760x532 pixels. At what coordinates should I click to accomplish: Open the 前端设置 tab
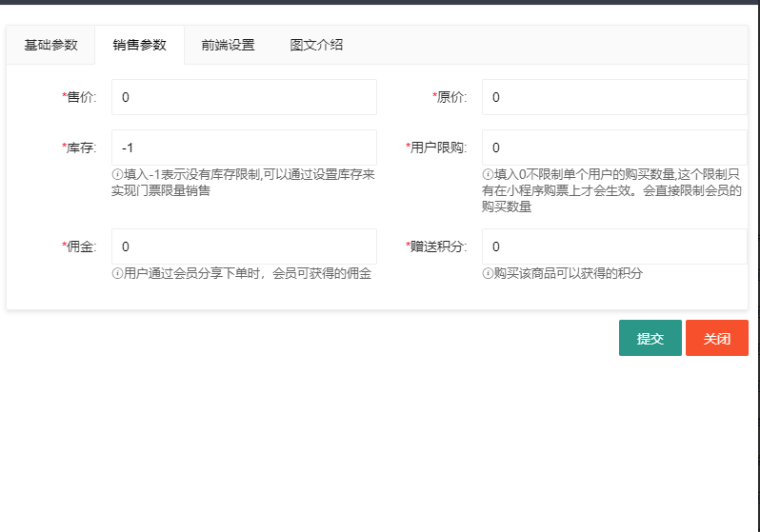point(228,45)
